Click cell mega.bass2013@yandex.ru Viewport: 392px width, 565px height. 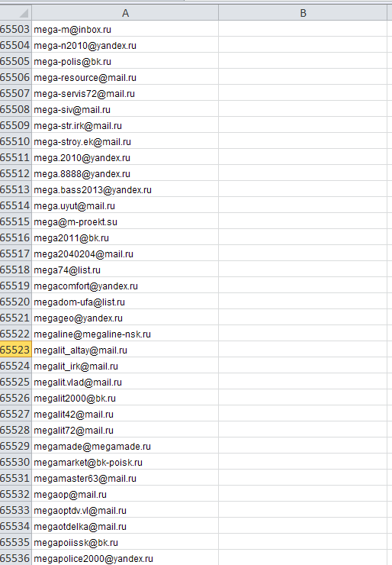pyautogui.click(x=125, y=189)
